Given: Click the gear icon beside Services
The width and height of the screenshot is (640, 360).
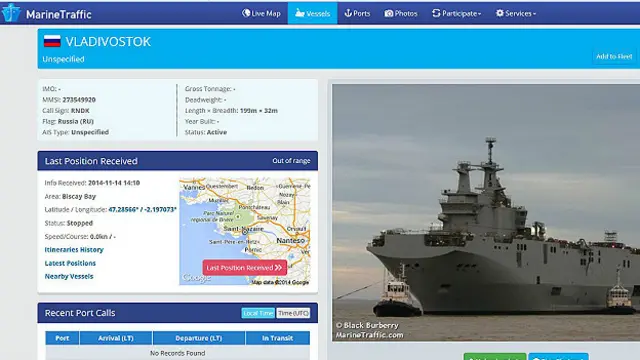Looking at the screenshot, I should click(x=500, y=13).
